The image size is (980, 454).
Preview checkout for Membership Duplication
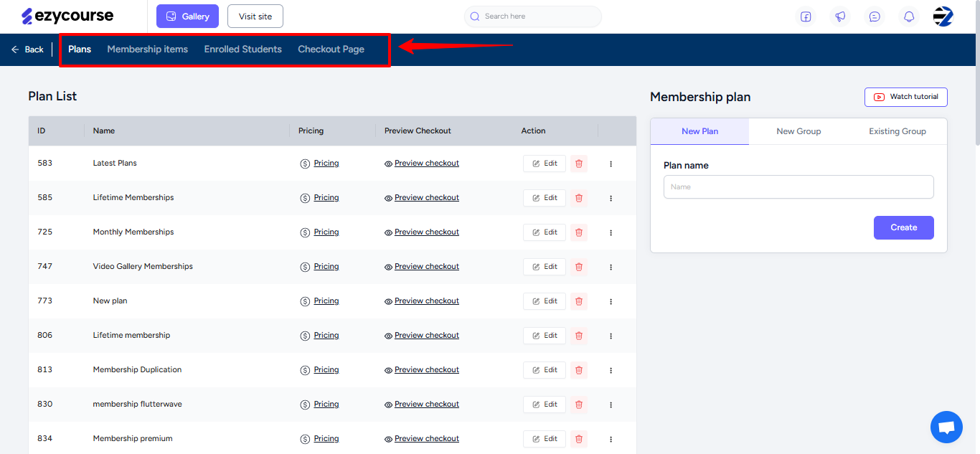click(422, 370)
